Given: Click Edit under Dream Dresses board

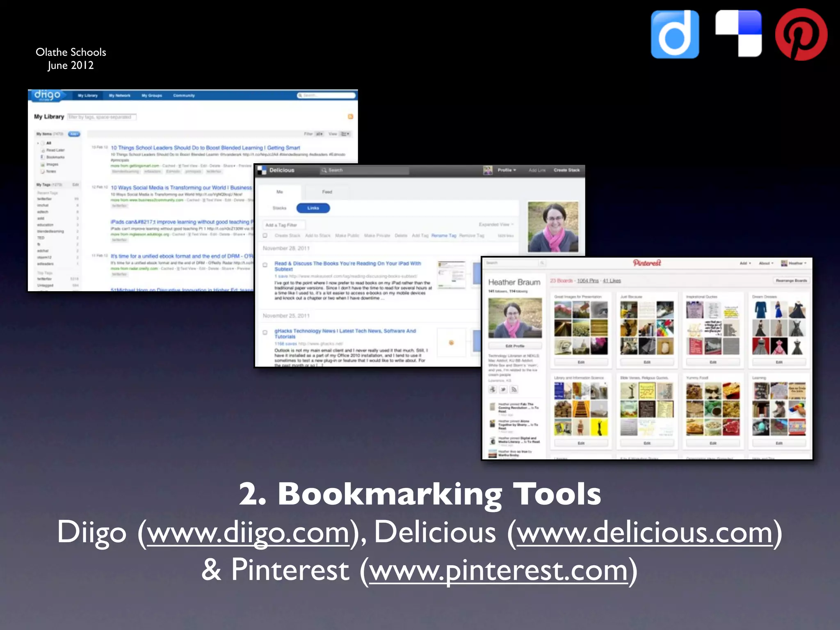Looking at the screenshot, I should (x=779, y=362).
